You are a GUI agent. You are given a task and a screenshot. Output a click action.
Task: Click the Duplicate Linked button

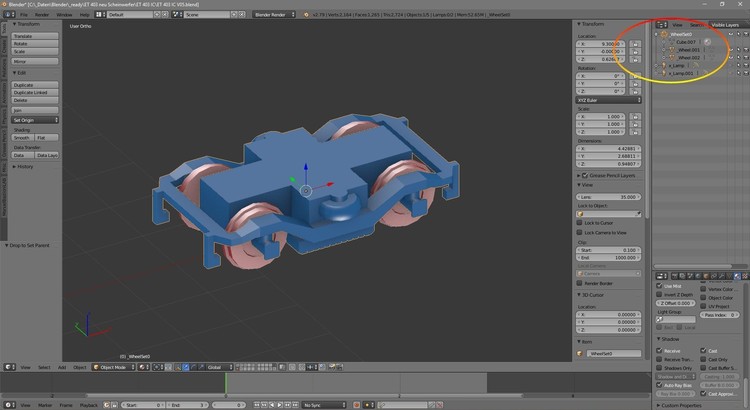coord(35,92)
